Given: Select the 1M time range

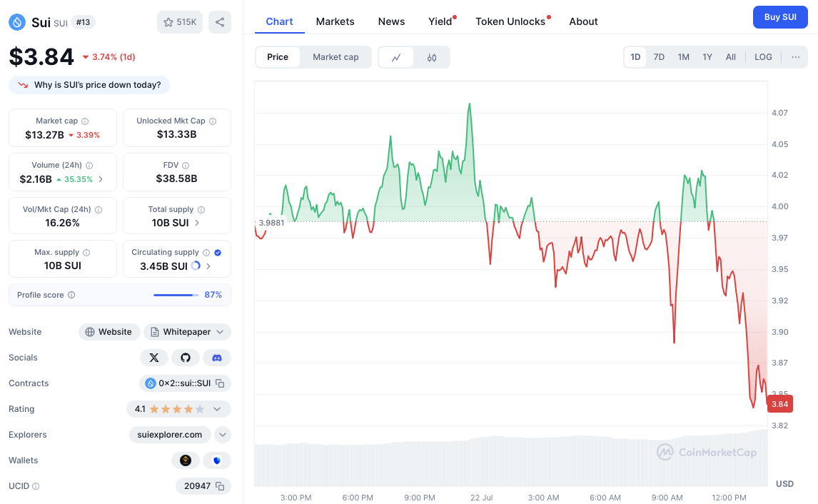Looking at the screenshot, I should pos(683,57).
